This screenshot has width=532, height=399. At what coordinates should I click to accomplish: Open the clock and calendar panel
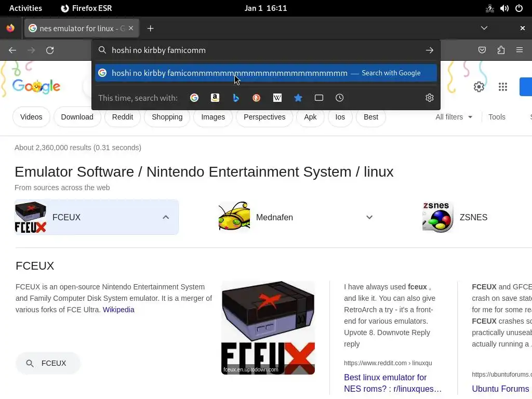point(265,8)
